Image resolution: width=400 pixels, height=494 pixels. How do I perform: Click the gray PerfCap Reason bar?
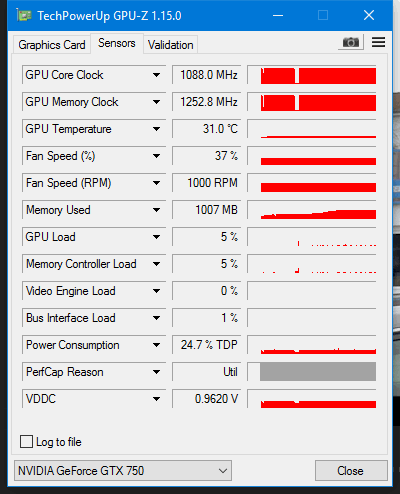click(318, 372)
